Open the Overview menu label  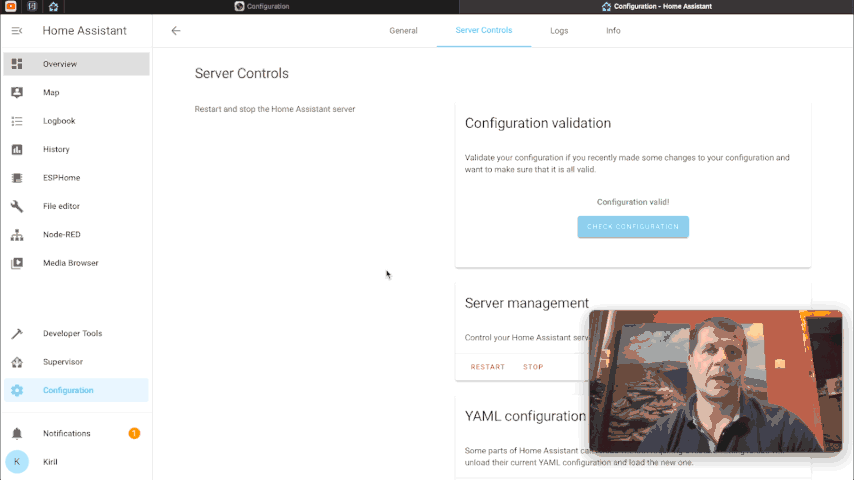coord(60,64)
